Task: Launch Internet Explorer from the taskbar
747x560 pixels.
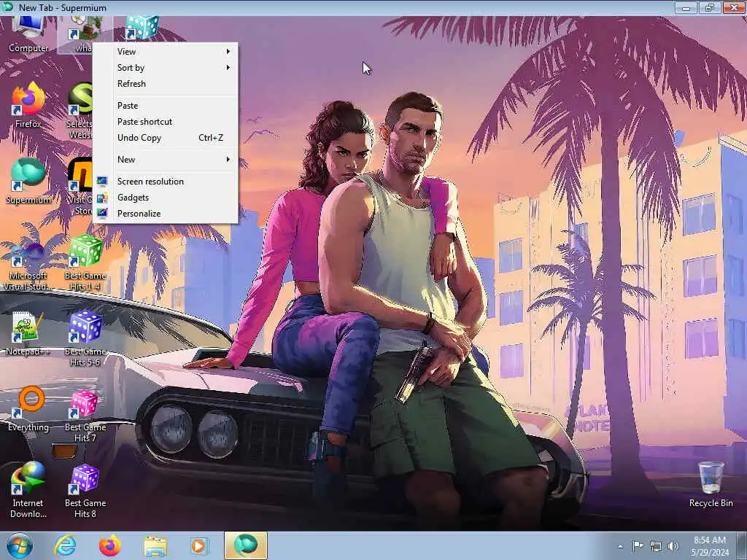Action: (x=65, y=545)
